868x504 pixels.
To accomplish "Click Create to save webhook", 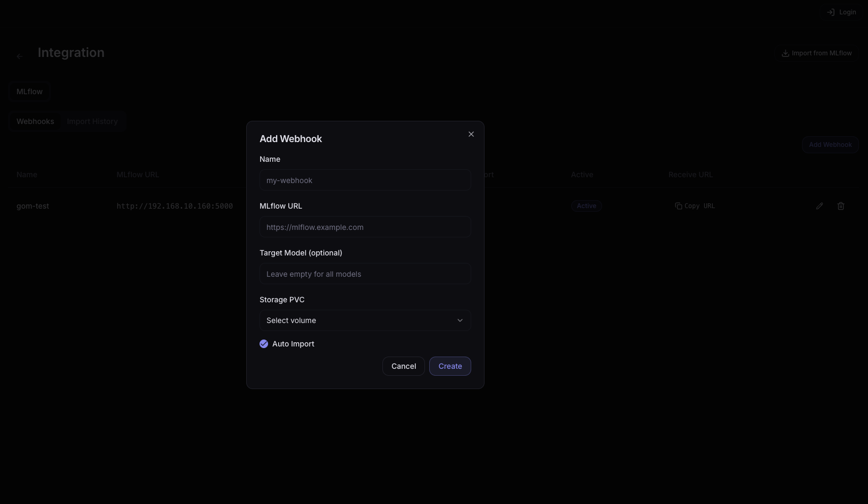I will [x=450, y=366].
